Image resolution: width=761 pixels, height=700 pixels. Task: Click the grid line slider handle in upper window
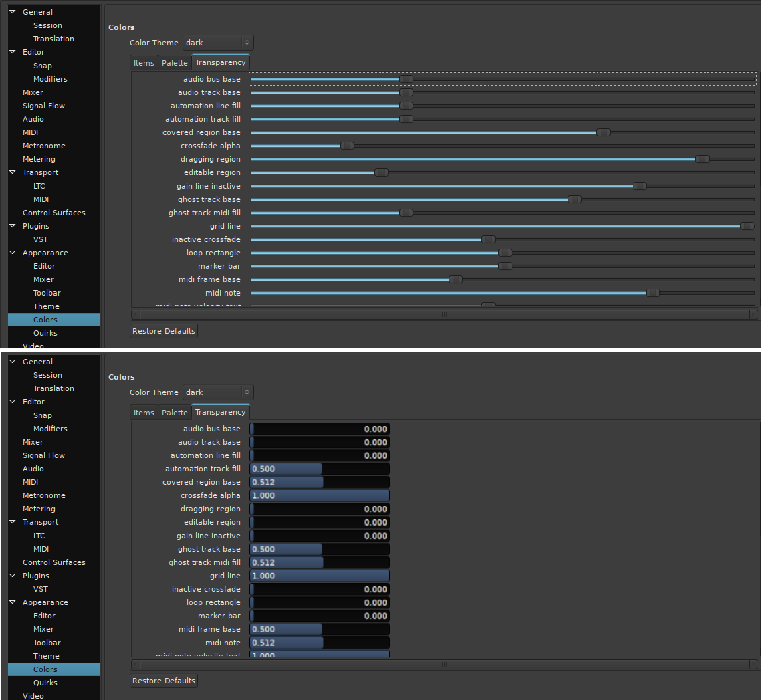(747, 226)
